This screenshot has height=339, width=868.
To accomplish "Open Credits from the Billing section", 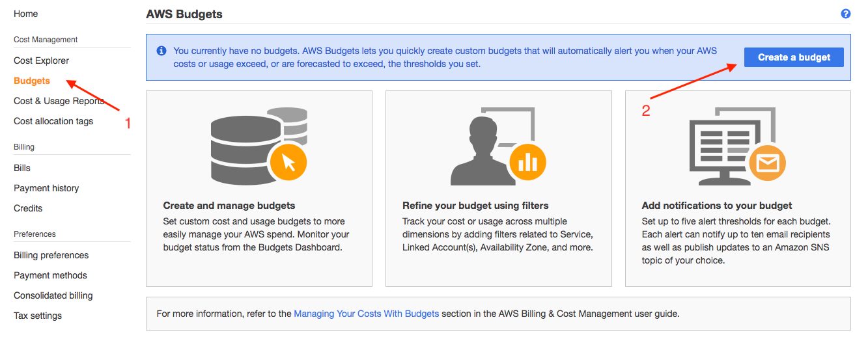I will 28,208.
